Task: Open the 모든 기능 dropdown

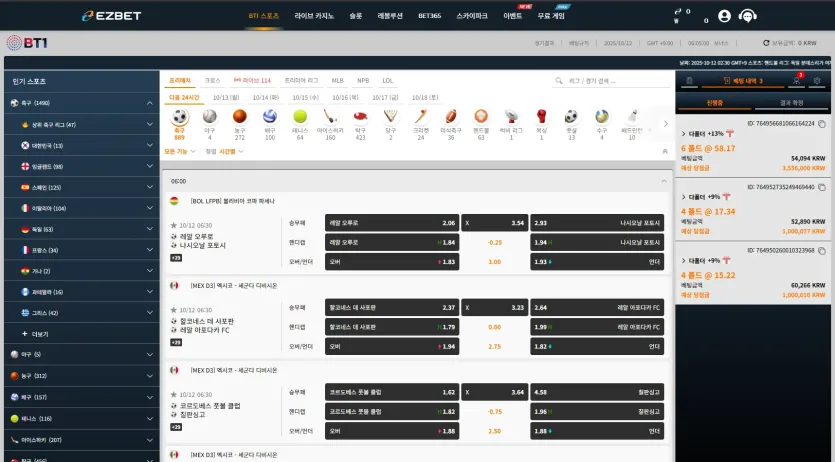Action: [x=180, y=152]
